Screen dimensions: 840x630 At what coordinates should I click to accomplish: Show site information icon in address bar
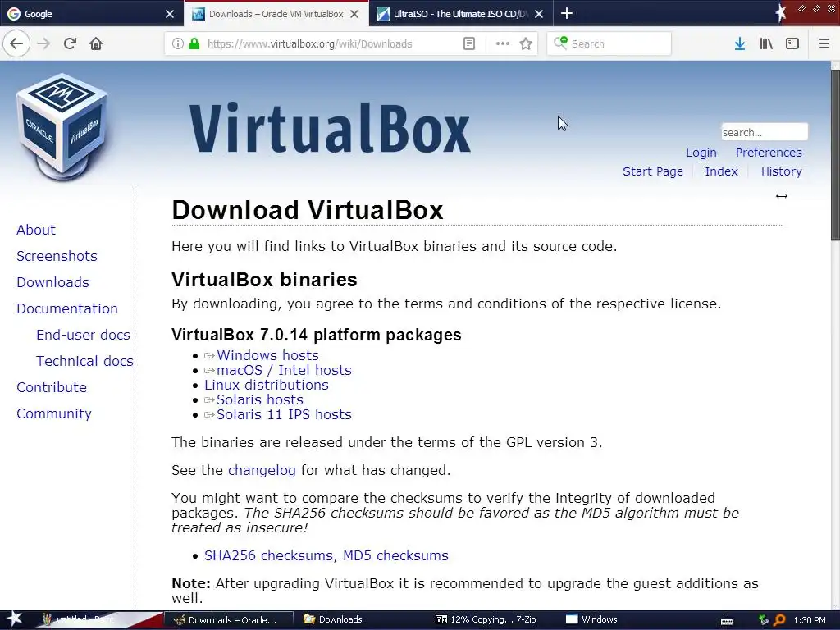(x=178, y=43)
